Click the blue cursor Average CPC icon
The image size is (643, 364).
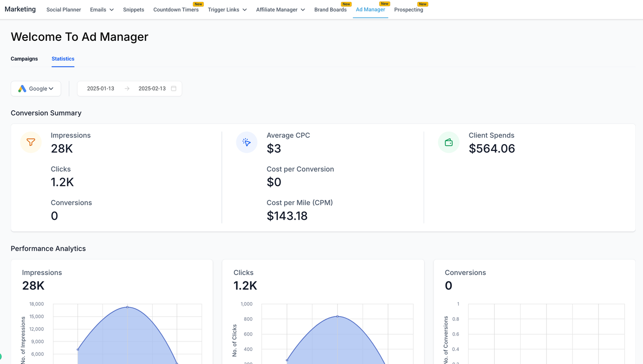(x=247, y=142)
